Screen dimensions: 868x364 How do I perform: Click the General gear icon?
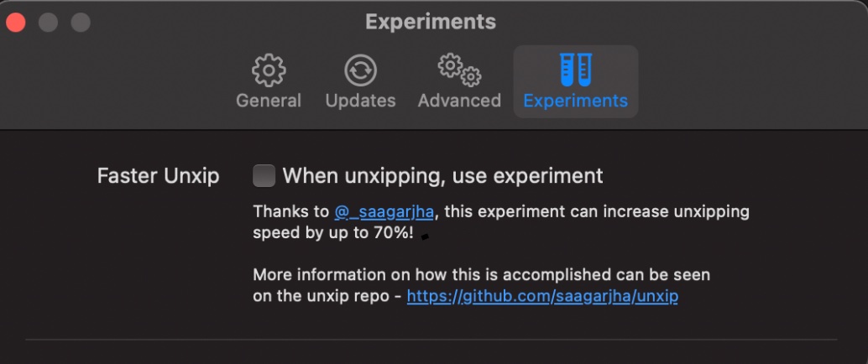pyautogui.click(x=269, y=70)
